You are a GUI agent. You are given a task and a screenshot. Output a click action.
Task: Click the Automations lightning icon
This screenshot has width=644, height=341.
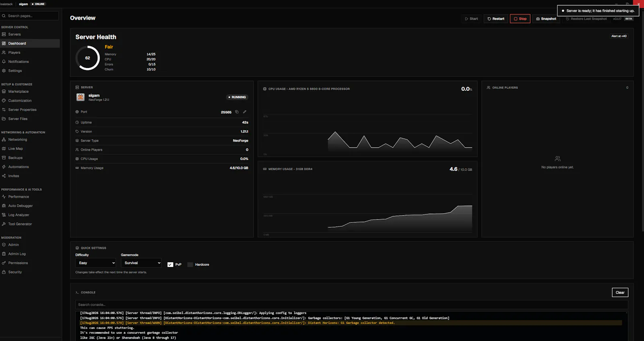pos(4,166)
